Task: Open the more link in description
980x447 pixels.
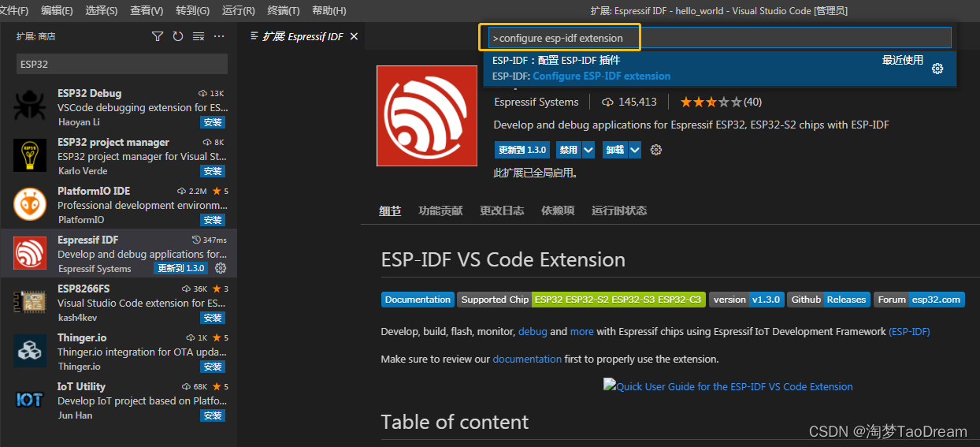Action: pos(582,332)
